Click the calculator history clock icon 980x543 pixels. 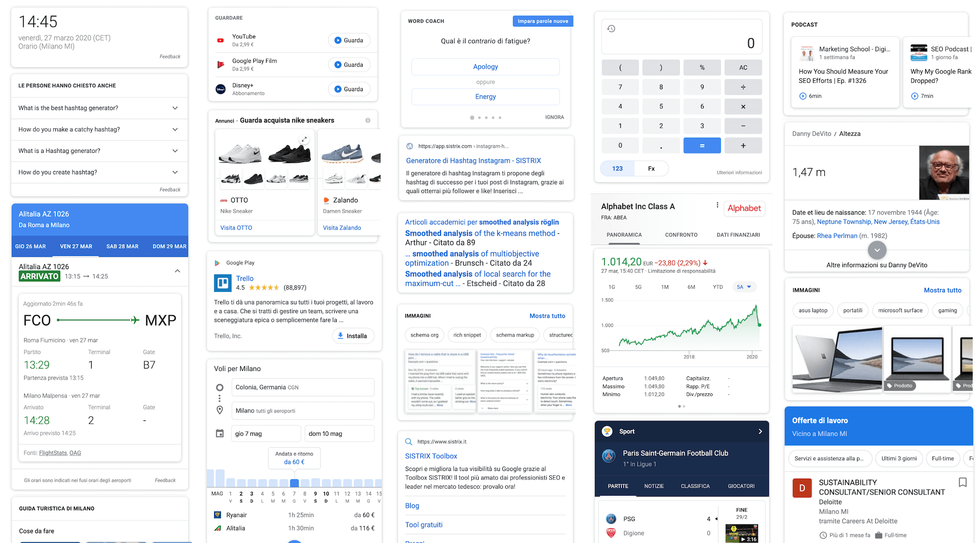point(611,28)
